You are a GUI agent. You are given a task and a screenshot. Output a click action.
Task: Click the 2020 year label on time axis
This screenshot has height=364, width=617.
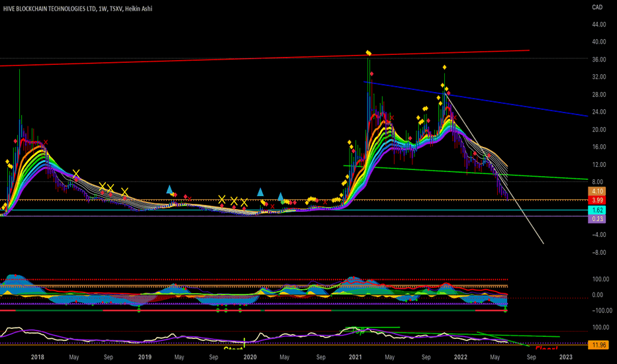250,357
